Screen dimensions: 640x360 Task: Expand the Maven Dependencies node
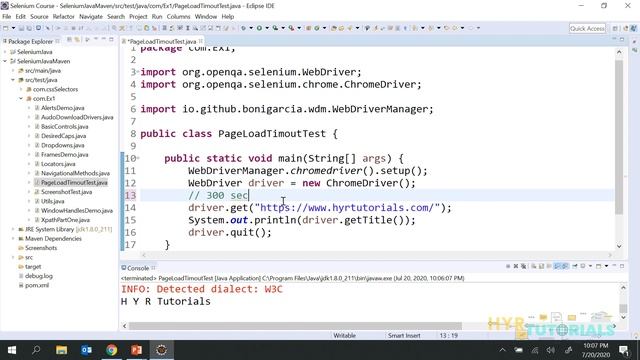click(13, 239)
